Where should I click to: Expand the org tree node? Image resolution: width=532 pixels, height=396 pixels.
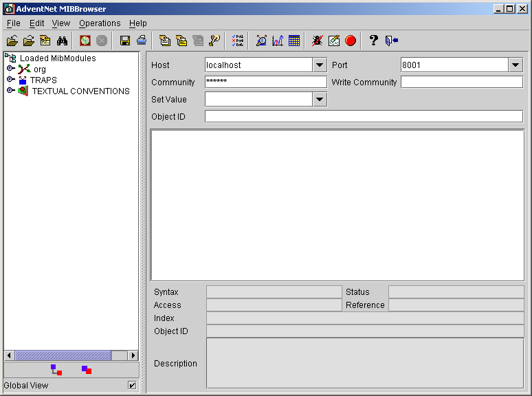[10, 69]
